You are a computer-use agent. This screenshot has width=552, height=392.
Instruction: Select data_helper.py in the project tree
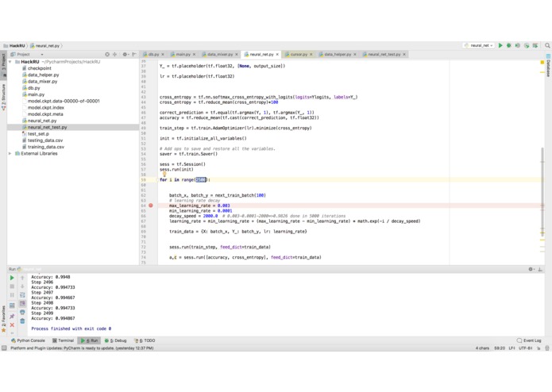pyautogui.click(x=43, y=75)
